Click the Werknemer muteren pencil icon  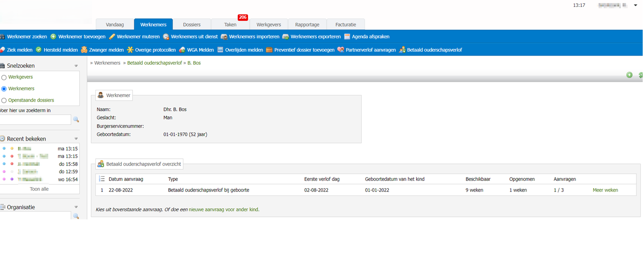[x=112, y=37]
